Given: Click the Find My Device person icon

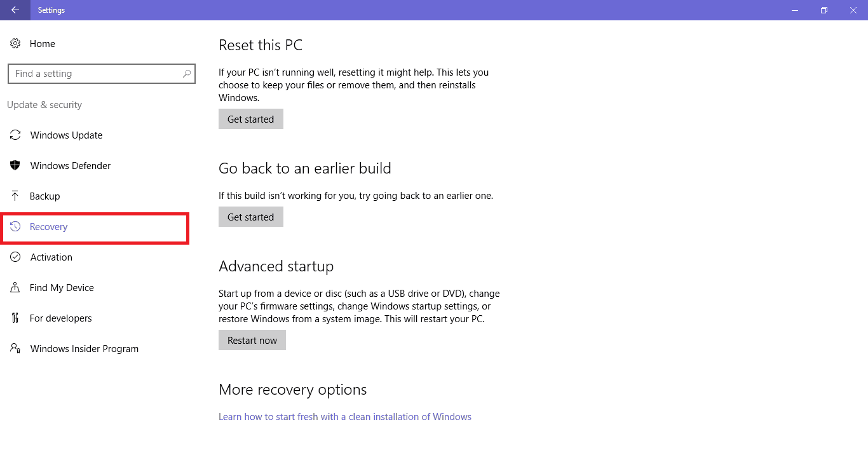Looking at the screenshot, I should pyautogui.click(x=15, y=287).
